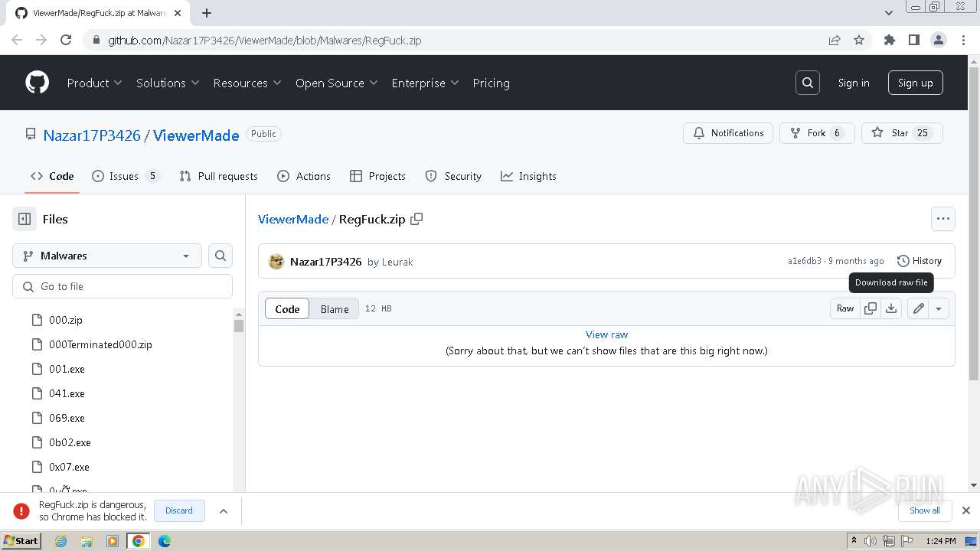Switch to Code view
Screen dimensions: 980x551
click(x=287, y=308)
